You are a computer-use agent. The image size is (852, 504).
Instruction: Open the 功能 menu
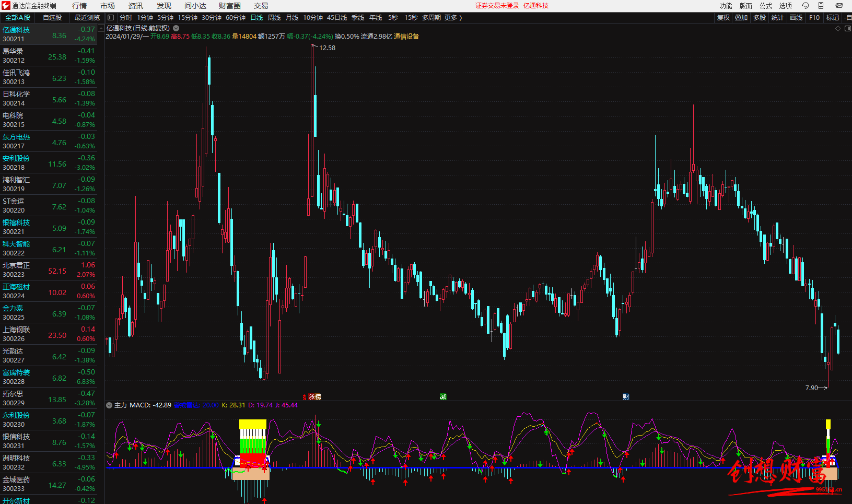[726, 6]
